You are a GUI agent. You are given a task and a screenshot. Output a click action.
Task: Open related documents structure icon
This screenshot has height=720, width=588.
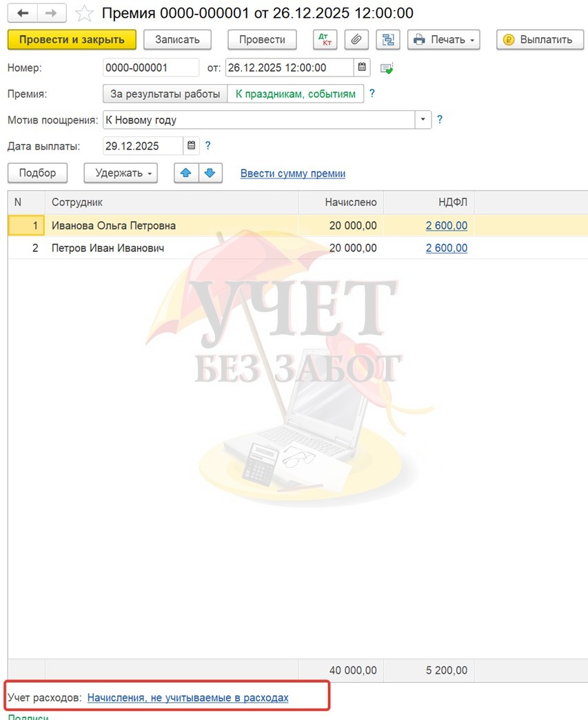[x=387, y=40]
